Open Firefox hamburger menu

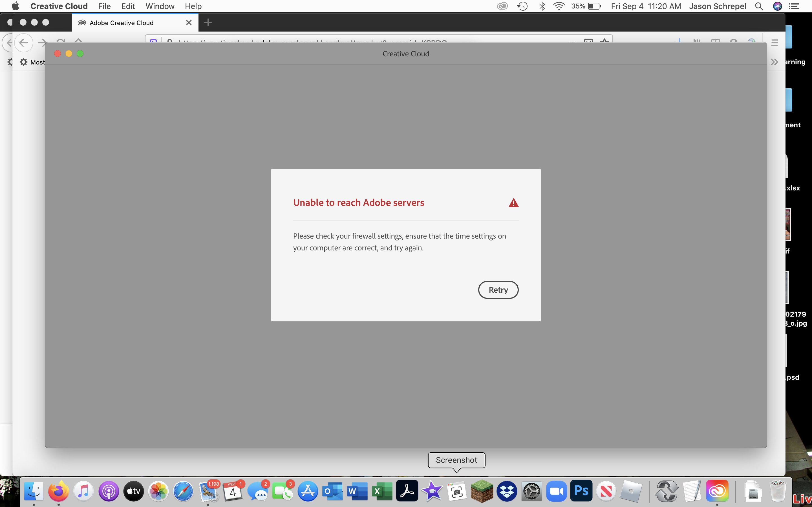coord(775,43)
